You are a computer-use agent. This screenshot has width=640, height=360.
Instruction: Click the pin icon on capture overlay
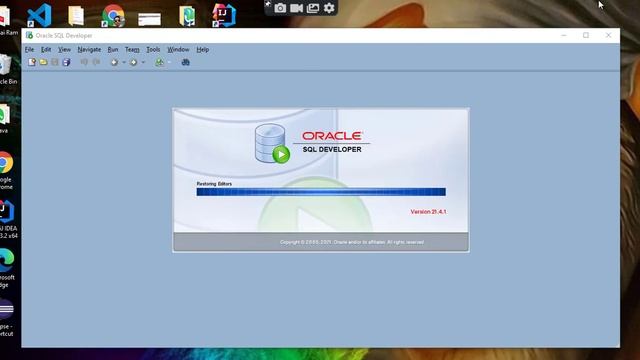coord(268,4)
